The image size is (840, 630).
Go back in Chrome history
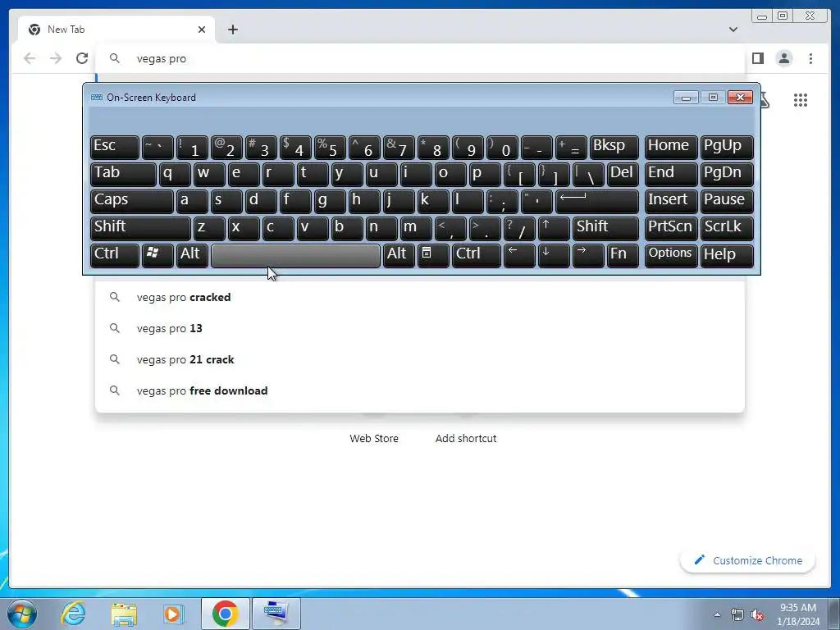click(x=30, y=58)
